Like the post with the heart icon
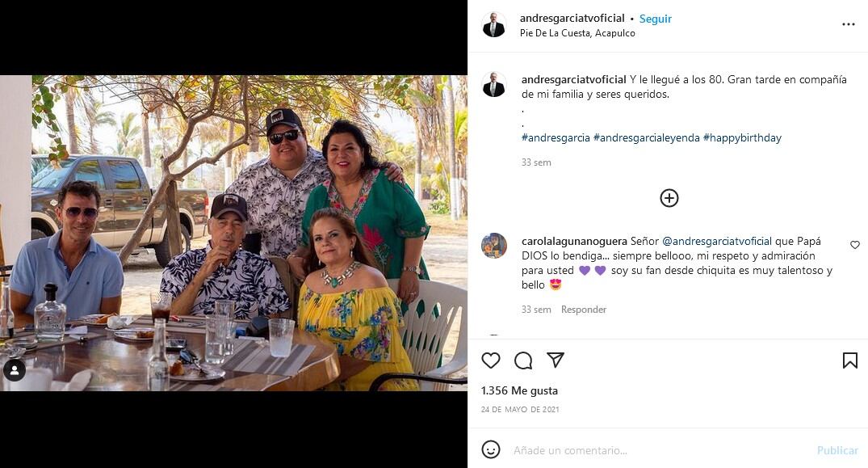Image resolution: width=868 pixels, height=468 pixels. 491,360
